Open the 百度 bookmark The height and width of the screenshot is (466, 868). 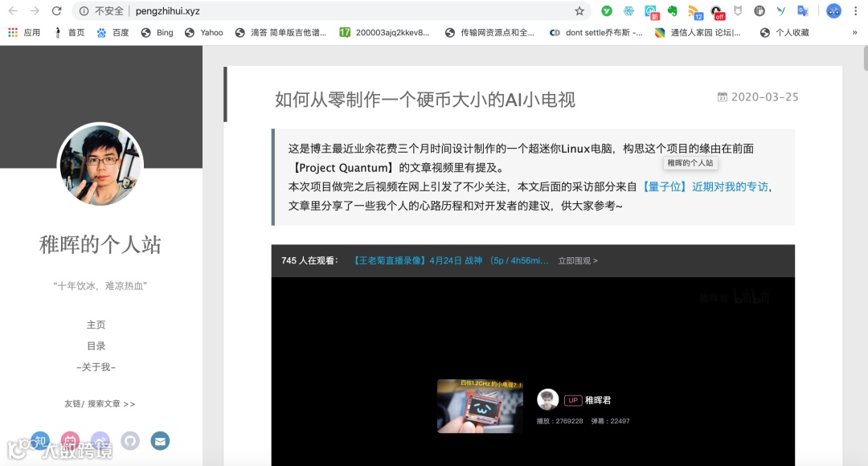(113, 33)
